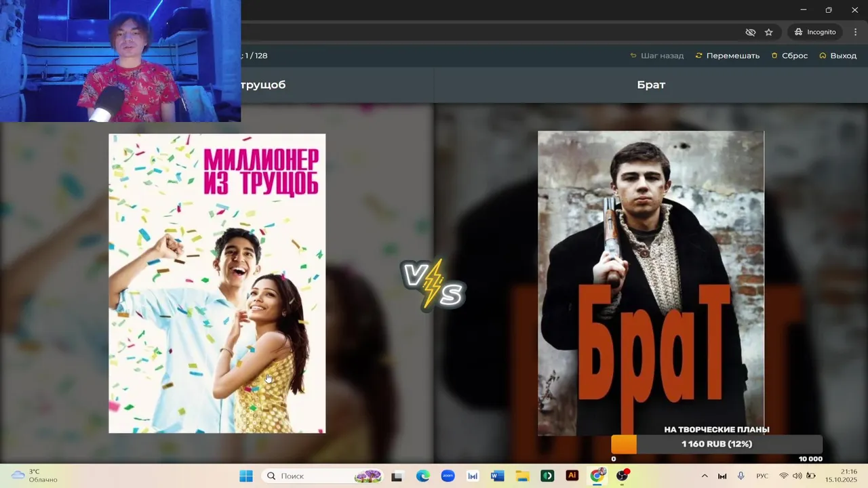The image size is (868, 488).
Task: Shuffle the bracket with Перемешать
Action: click(x=728, y=56)
